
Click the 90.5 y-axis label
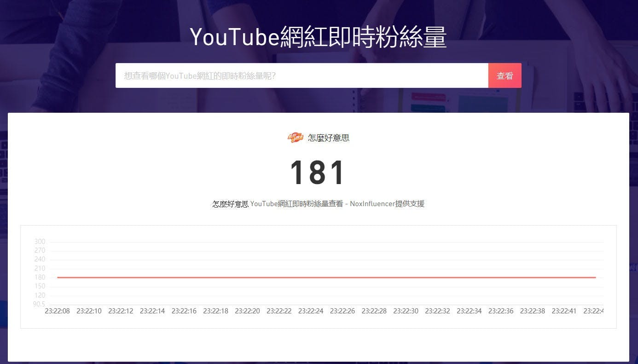[x=39, y=304]
